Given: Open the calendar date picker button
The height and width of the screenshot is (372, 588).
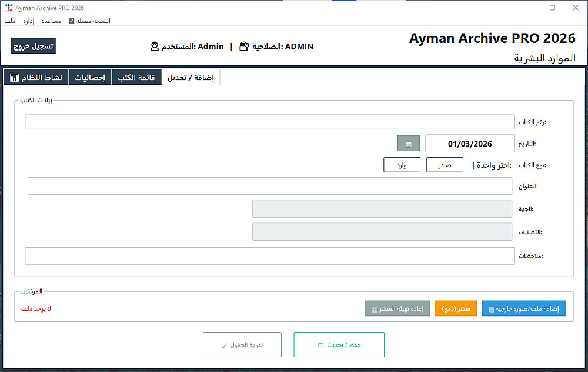Looking at the screenshot, I should pyautogui.click(x=409, y=144).
